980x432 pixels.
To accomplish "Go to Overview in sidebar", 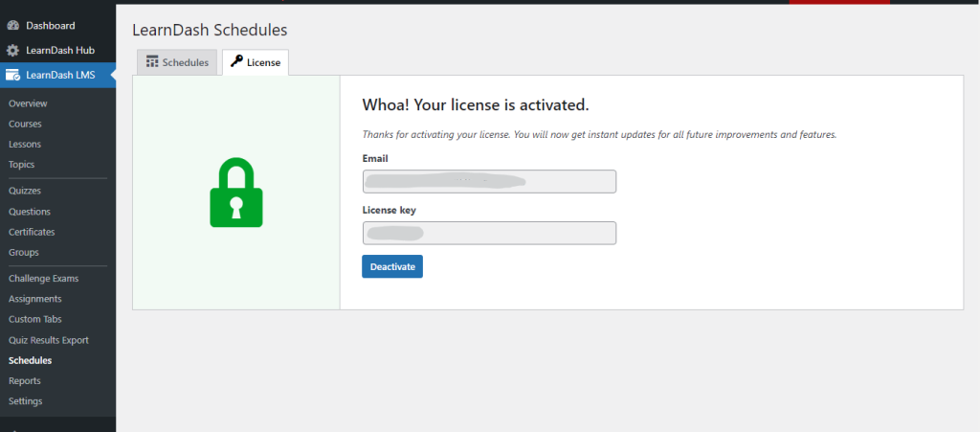I will (x=28, y=103).
